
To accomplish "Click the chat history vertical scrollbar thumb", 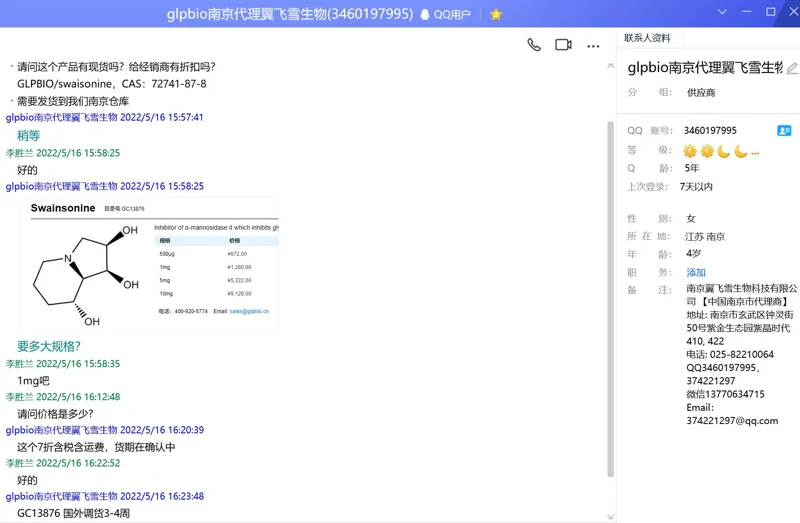I will [610, 299].
